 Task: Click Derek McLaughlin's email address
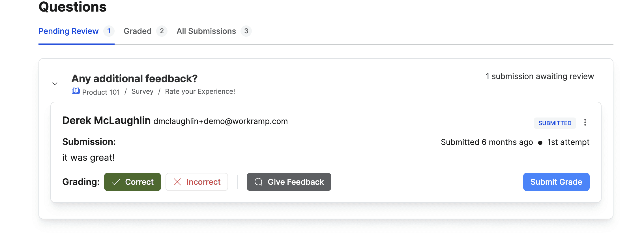220,121
